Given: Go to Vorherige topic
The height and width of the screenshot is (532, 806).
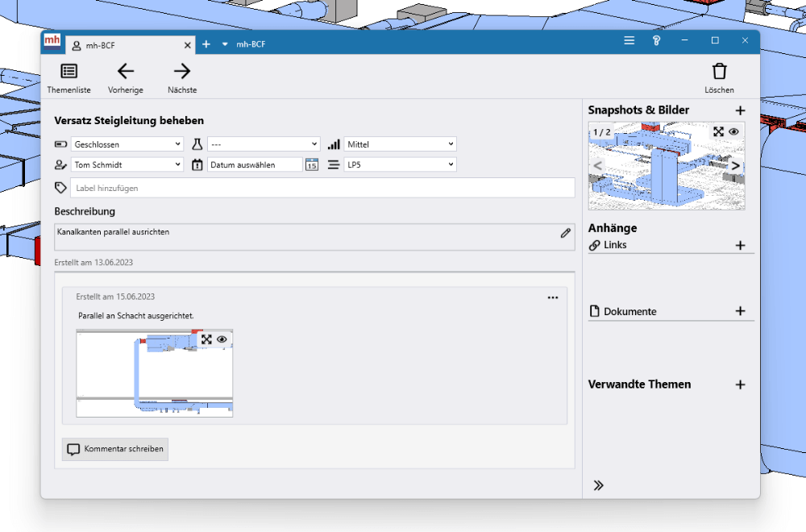Looking at the screenshot, I should tap(126, 78).
